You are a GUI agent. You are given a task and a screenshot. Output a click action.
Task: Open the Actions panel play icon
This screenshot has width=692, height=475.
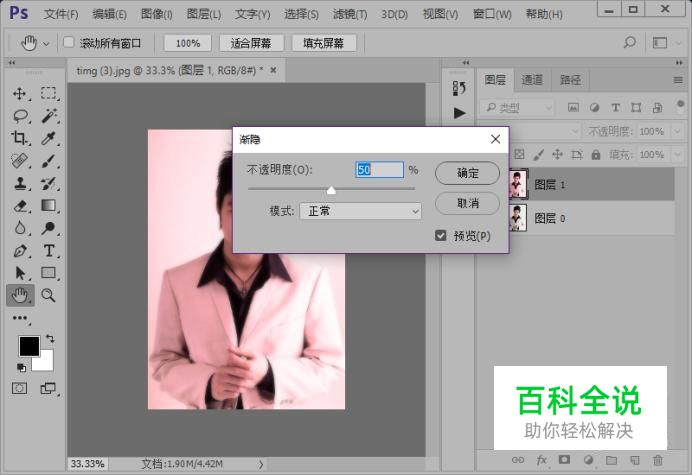[459, 113]
